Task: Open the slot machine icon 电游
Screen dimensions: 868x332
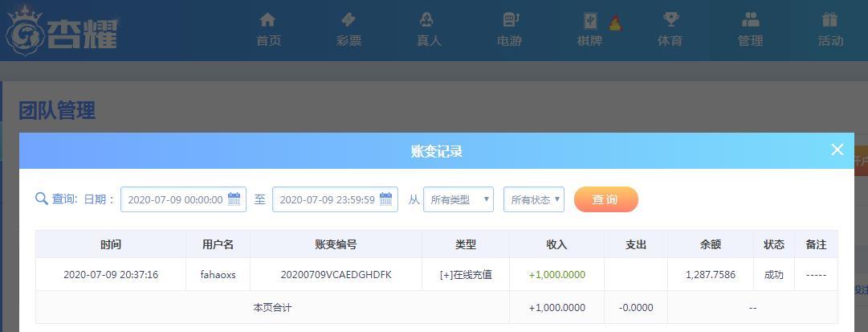Action: tap(510, 20)
